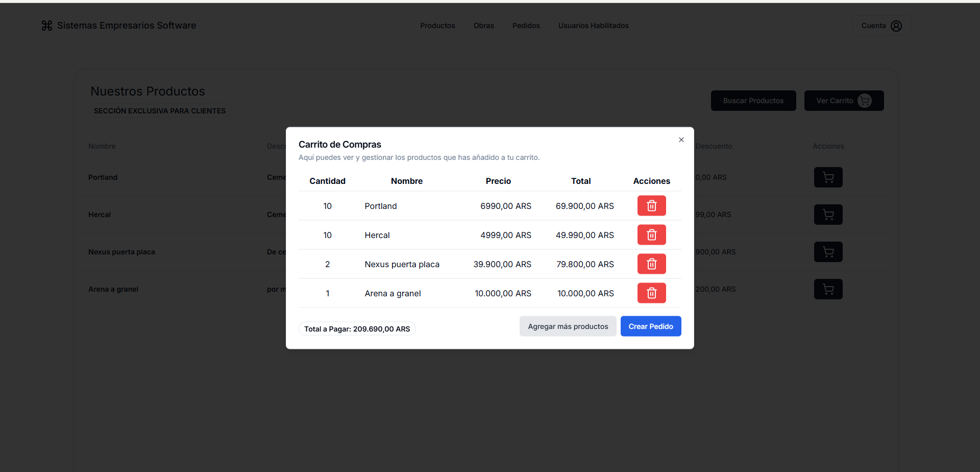Delete Nexus puerta placa from cart

coord(651,264)
